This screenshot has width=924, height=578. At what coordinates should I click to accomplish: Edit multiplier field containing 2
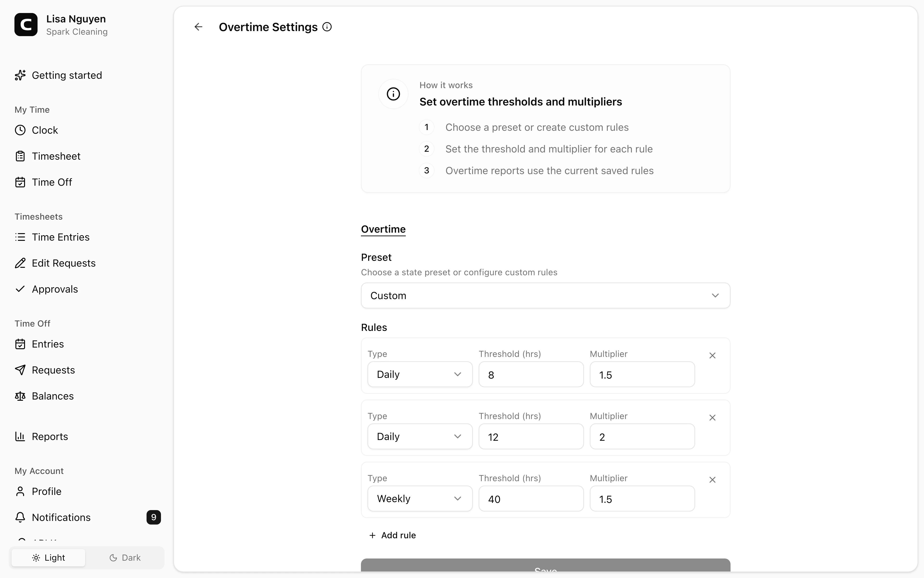point(642,437)
